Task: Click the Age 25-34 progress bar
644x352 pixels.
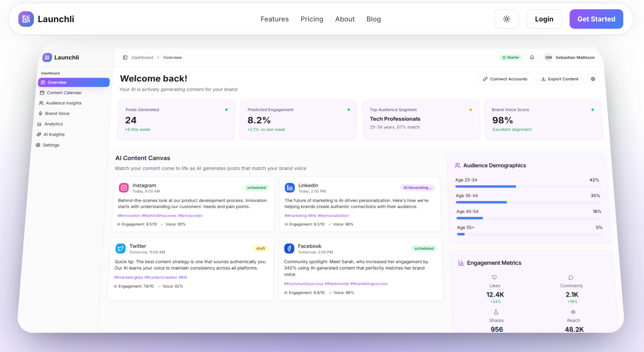Action: [527, 186]
